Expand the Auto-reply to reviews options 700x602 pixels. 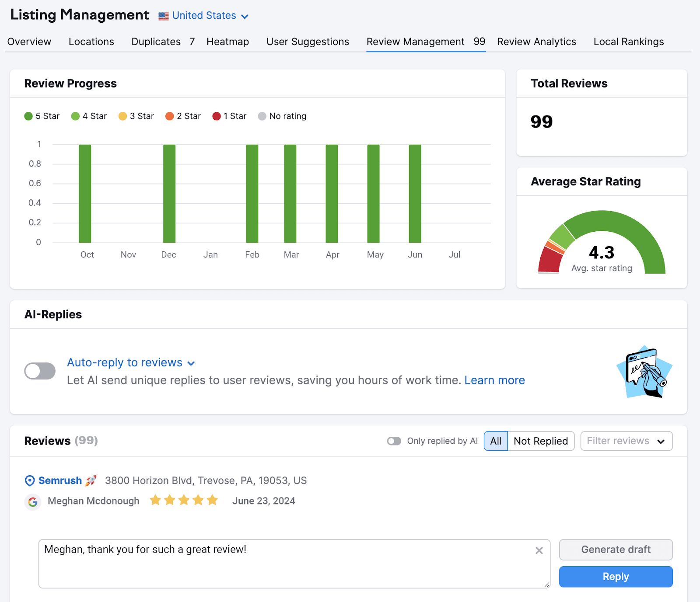[x=191, y=363]
